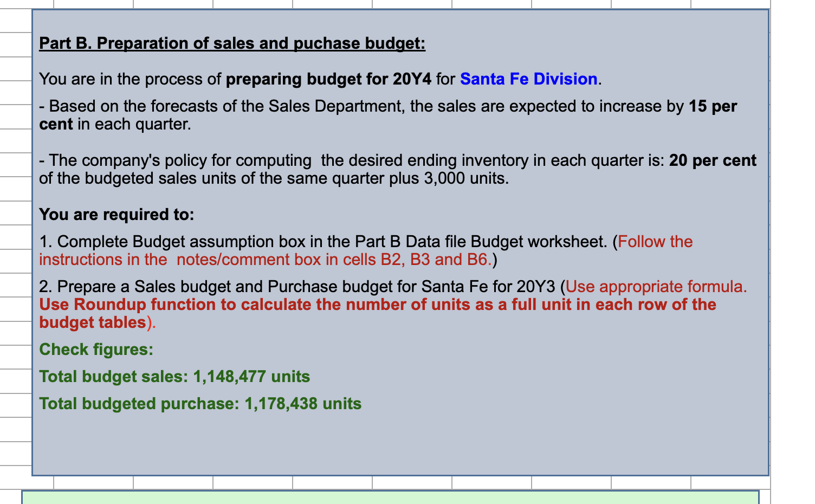Click "Total budgeted purchase: 1,178,438 units"
This screenshot has height=504, width=815.
click(x=200, y=404)
